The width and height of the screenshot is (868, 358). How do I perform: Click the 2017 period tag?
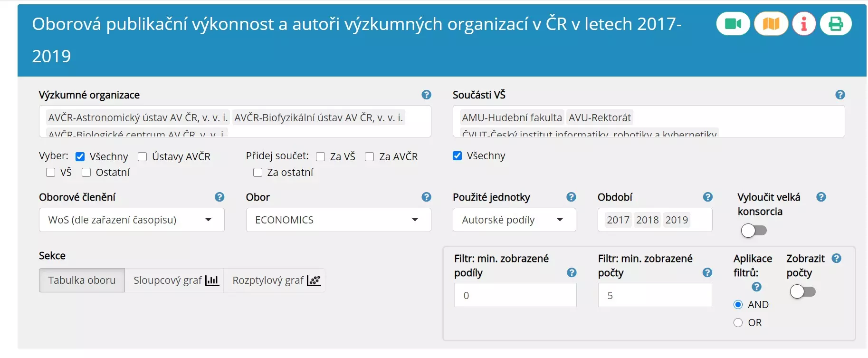(x=618, y=220)
